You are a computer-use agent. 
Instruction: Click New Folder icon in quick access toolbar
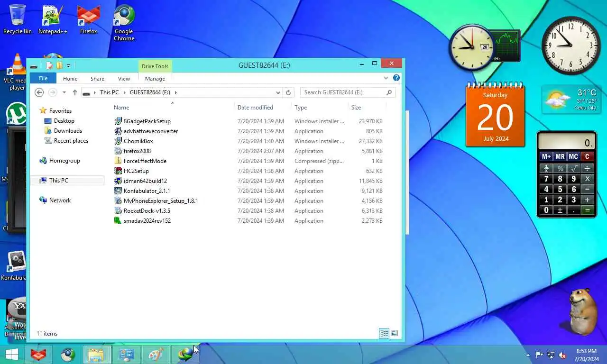[59, 65]
